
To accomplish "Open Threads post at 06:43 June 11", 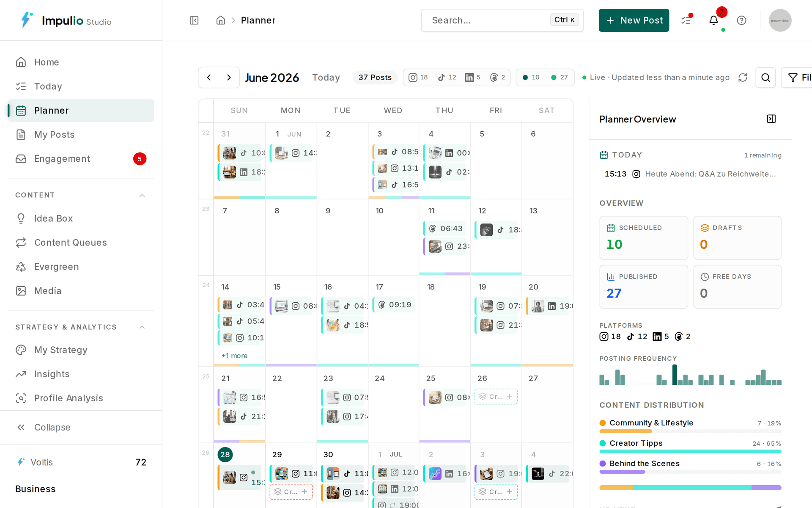I will click(445, 229).
